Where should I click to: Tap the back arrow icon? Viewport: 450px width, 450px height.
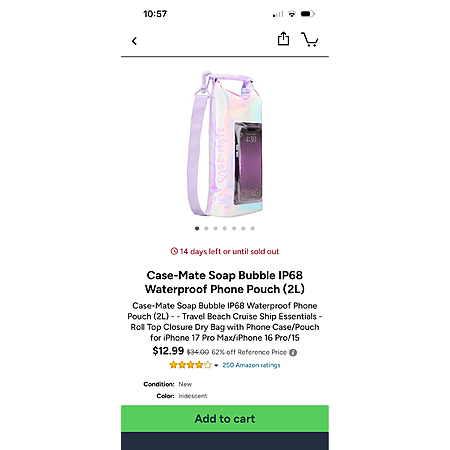tap(134, 41)
